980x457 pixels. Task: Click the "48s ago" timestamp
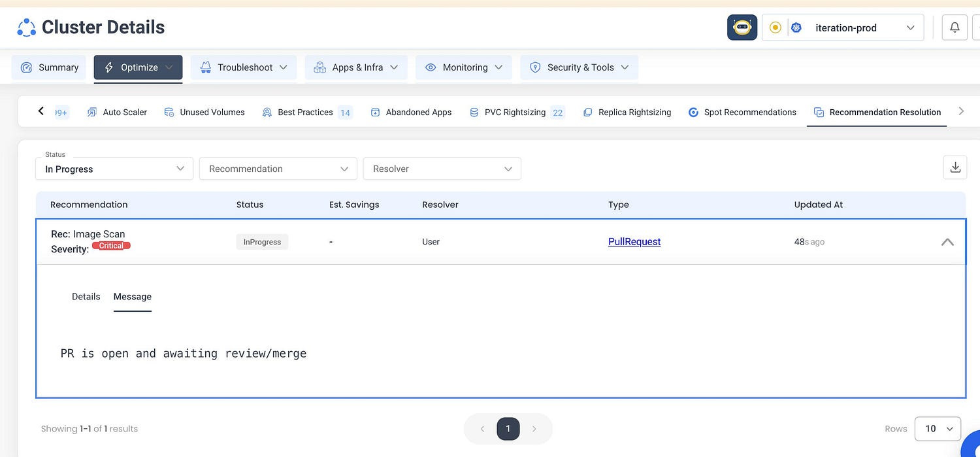(x=809, y=242)
